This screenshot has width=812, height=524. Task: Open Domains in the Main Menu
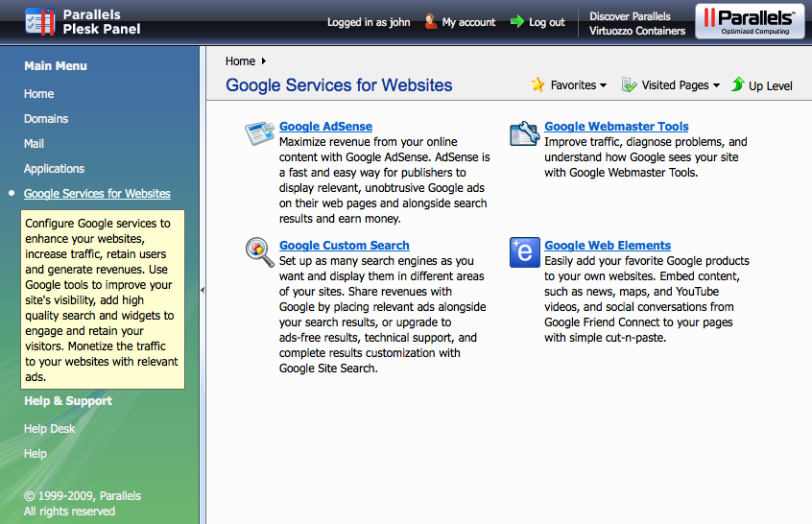click(46, 119)
